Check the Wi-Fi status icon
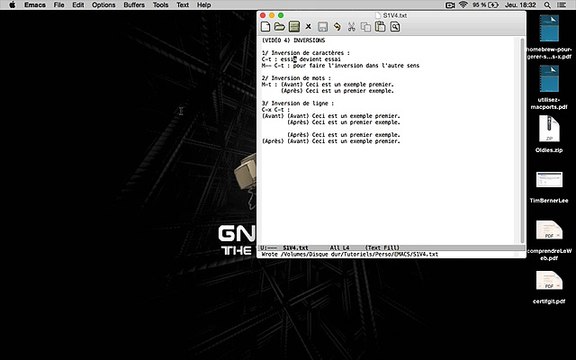 [x=463, y=5]
